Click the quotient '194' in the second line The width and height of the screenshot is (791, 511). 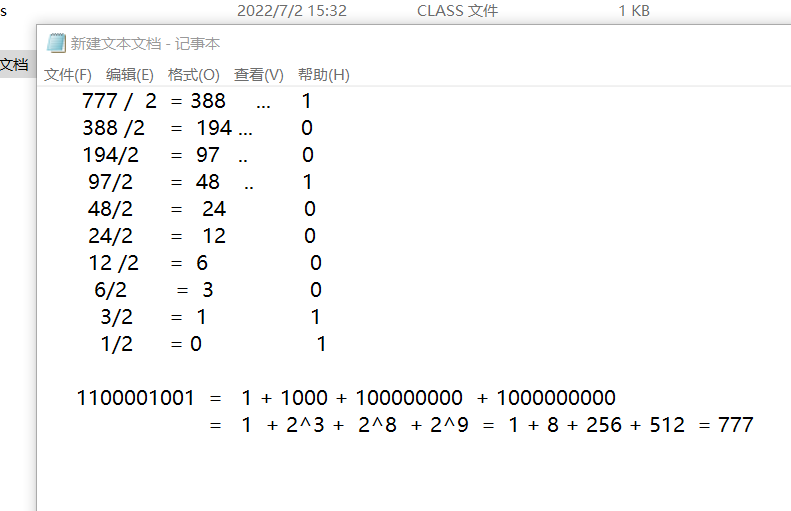(x=214, y=128)
